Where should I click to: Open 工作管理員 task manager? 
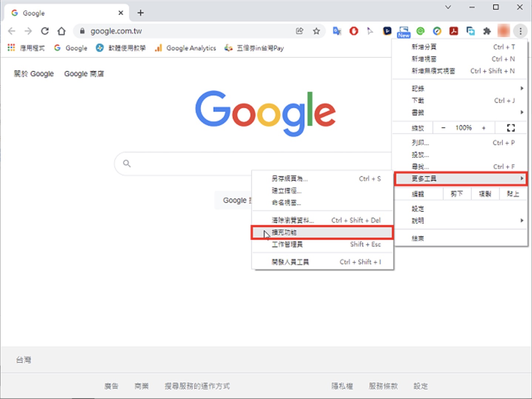(322, 244)
